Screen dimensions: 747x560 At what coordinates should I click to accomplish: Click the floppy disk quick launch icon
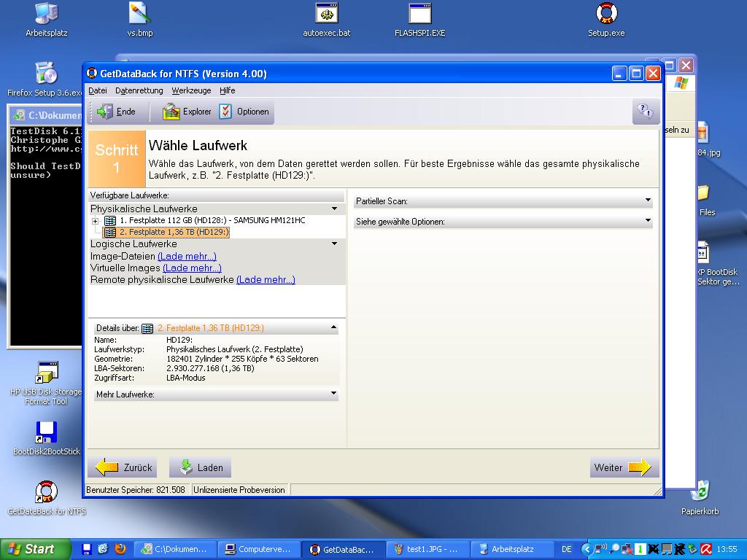tap(87, 549)
